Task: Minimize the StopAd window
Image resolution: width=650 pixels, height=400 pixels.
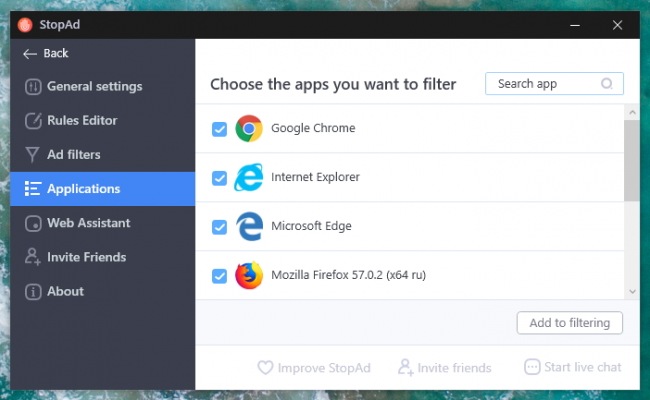Action: [575, 25]
